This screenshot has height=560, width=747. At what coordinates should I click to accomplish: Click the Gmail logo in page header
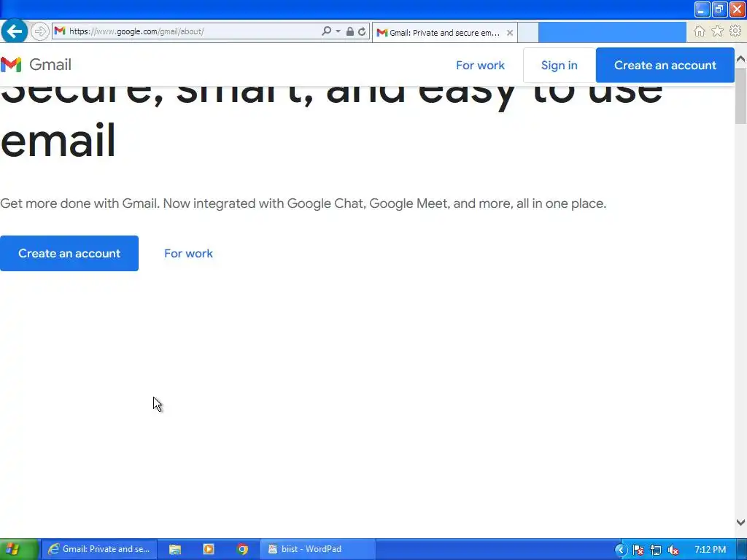(x=36, y=64)
